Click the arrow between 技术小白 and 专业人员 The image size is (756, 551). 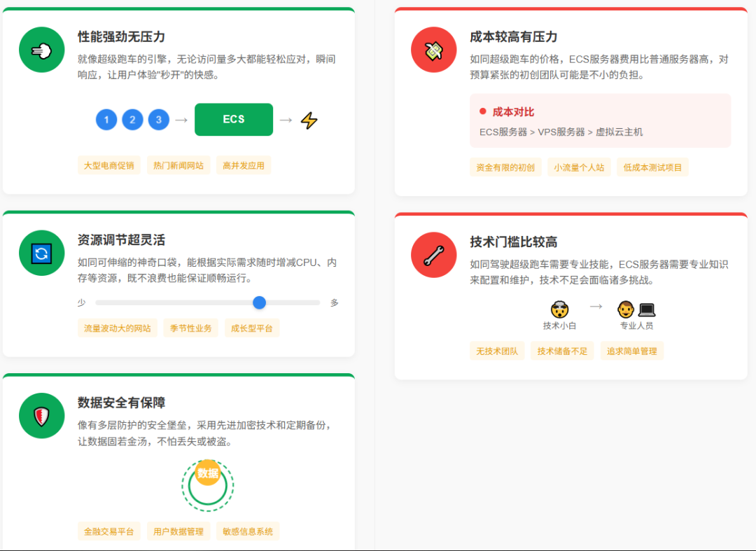point(596,306)
